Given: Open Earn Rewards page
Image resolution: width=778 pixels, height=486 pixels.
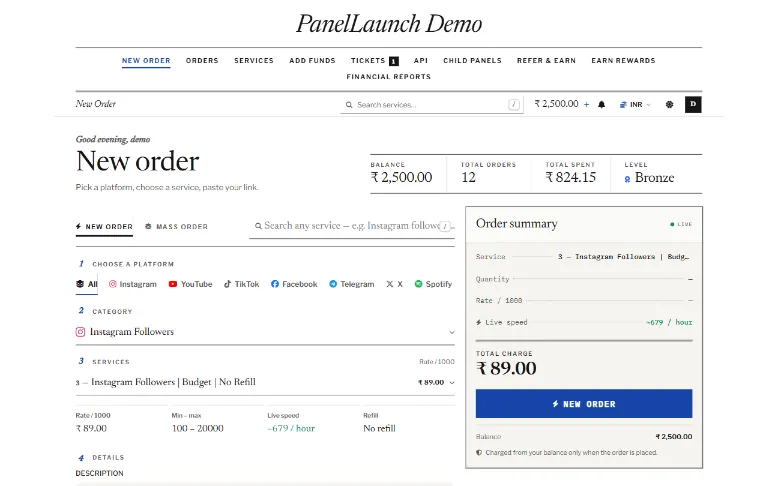Looking at the screenshot, I should click(623, 61).
